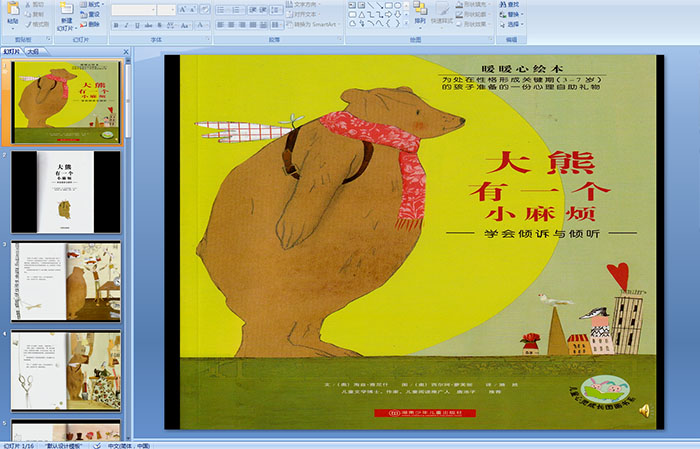Viewport: 700px width, 449px height.
Task: Click Convert to SmartArt (转换为 SmartArt)
Action: (313, 25)
